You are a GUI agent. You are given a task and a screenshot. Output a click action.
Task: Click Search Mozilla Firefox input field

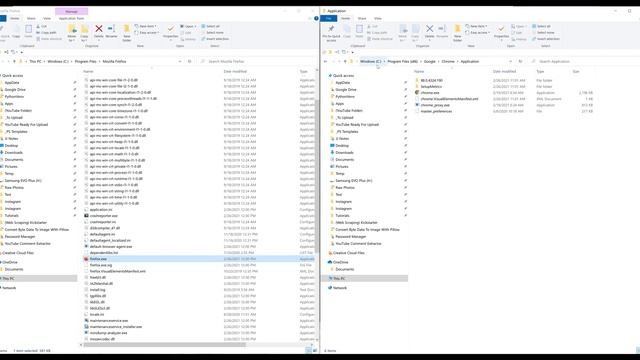257,61
